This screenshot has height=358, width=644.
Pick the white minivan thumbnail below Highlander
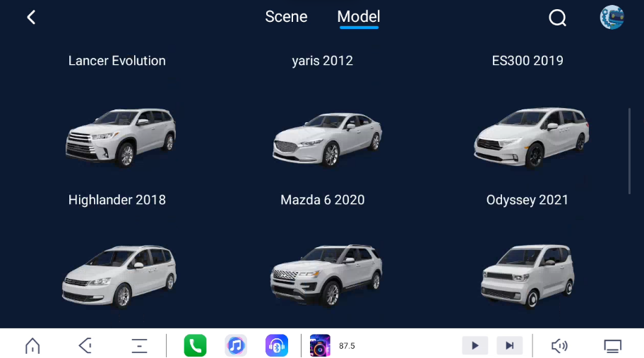(x=119, y=275)
